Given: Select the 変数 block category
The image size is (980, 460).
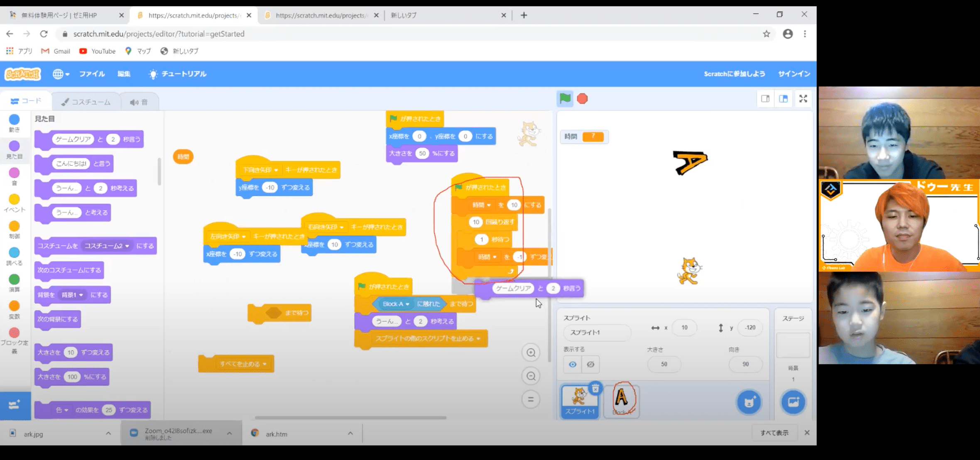Looking at the screenshot, I should [x=14, y=310].
